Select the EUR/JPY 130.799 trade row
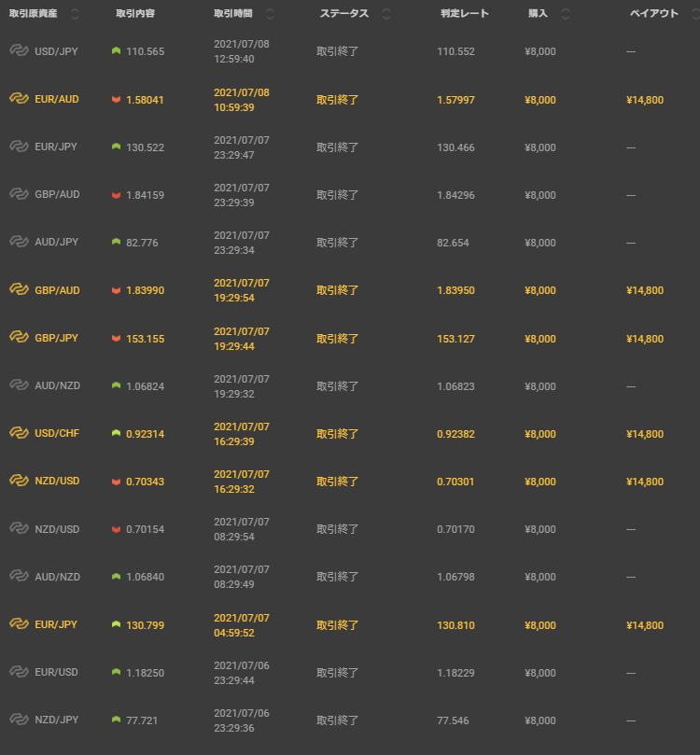 coord(145,624)
